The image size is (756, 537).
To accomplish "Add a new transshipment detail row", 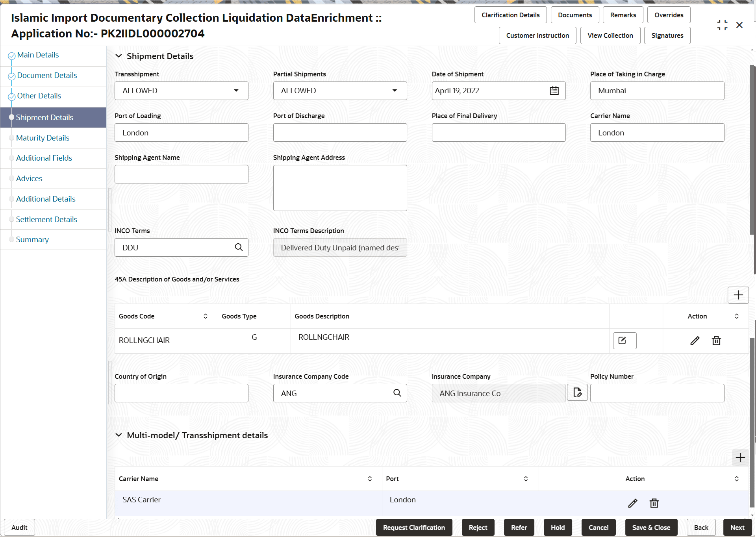I will [x=740, y=457].
